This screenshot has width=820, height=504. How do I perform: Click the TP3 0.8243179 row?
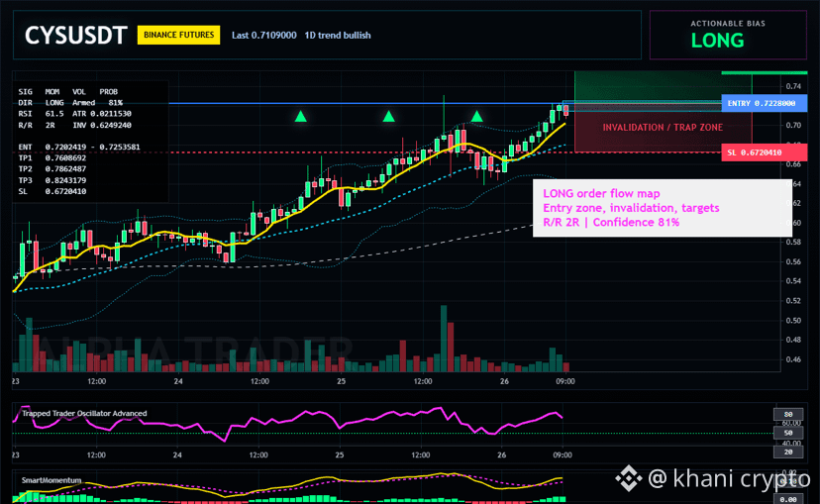[52, 180]
